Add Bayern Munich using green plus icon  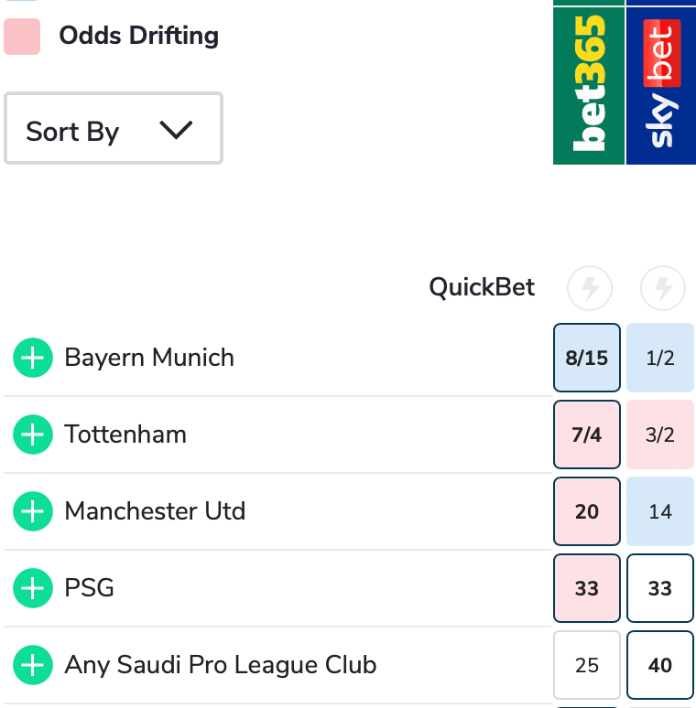click(x=32, y=358)
